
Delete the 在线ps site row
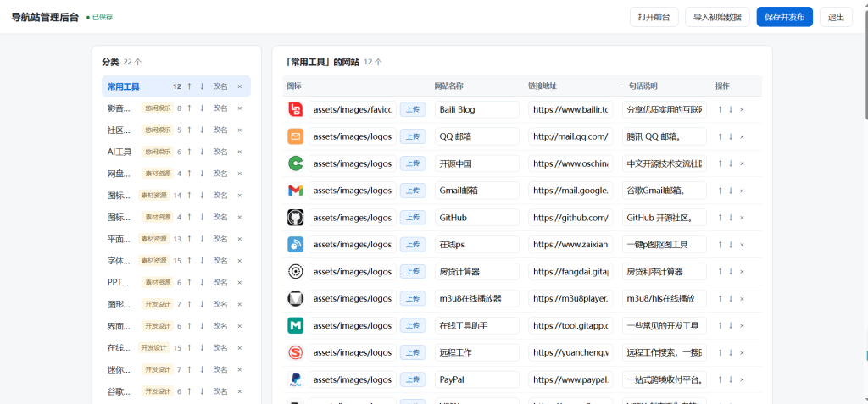click(x=742, y=245)
